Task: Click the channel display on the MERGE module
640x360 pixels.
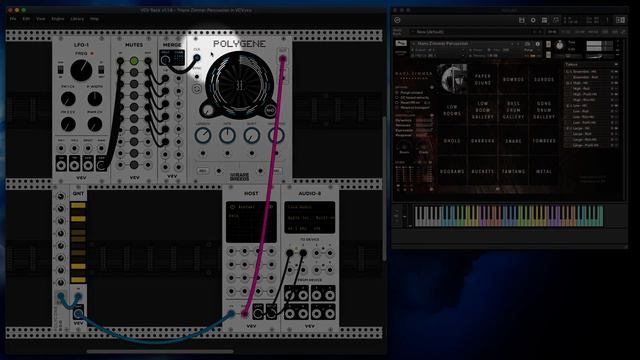Action: click(179, 58)
